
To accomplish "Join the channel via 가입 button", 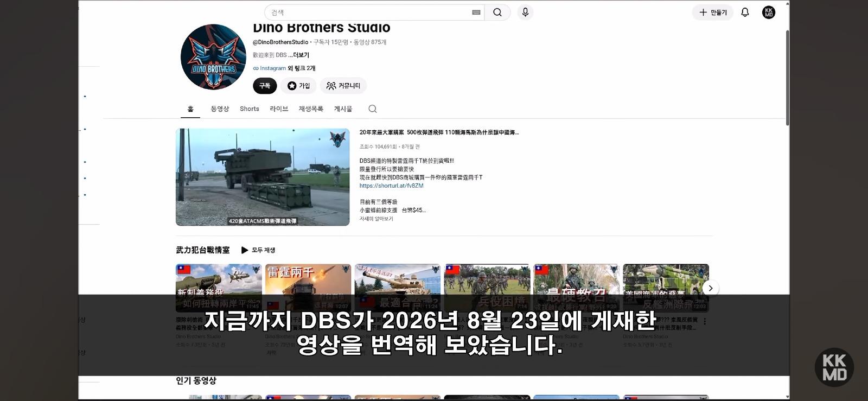I will [298, 86].
